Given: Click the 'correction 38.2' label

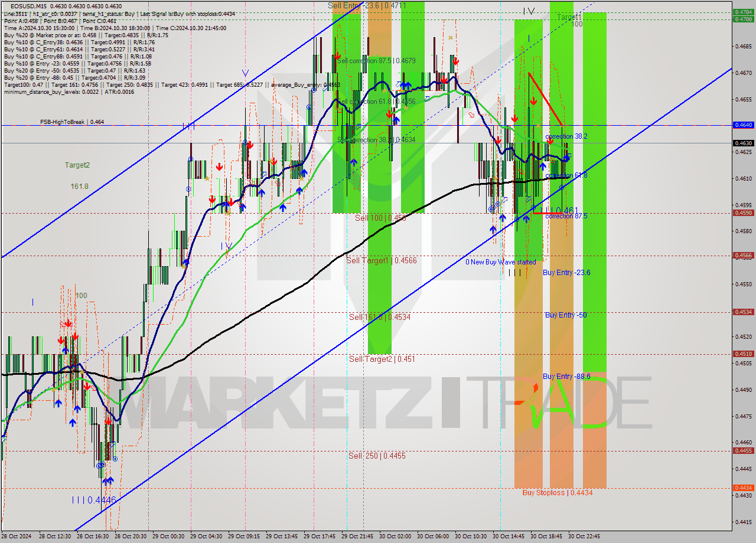Looking at the screenshot, I should 566,136.
